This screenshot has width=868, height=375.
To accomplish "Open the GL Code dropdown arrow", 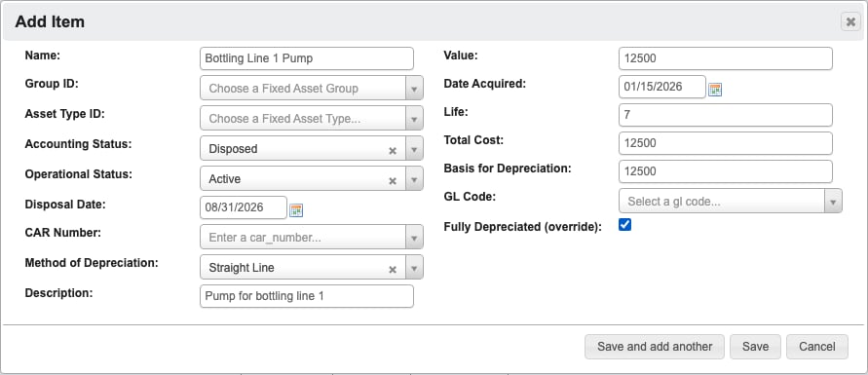I will (833, 202).
